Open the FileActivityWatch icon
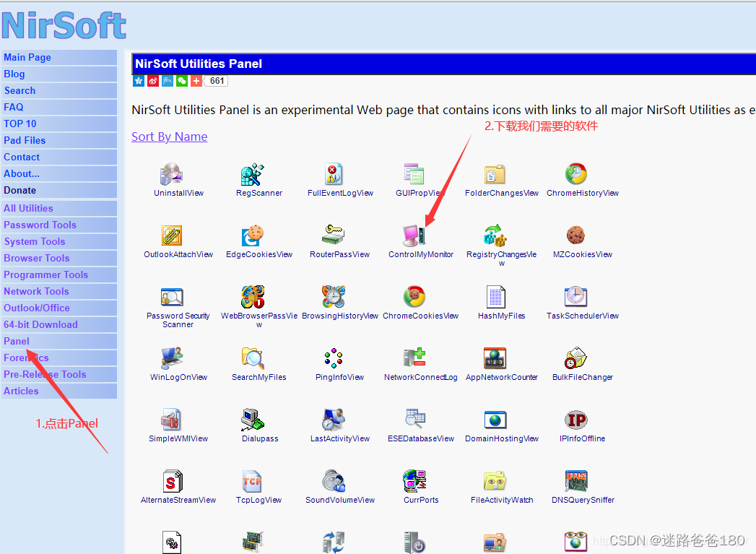Screen dimensions: 756x554 (x=495, y=481)
